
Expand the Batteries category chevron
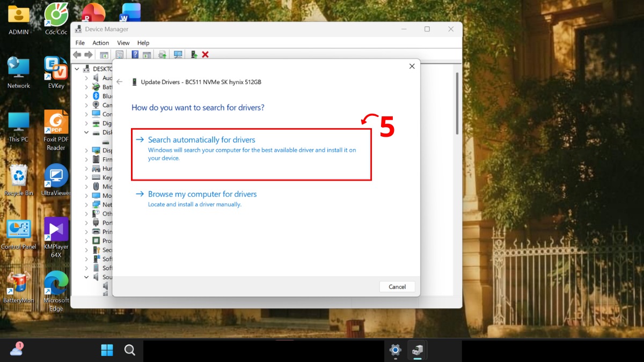(x=86, y=87)
